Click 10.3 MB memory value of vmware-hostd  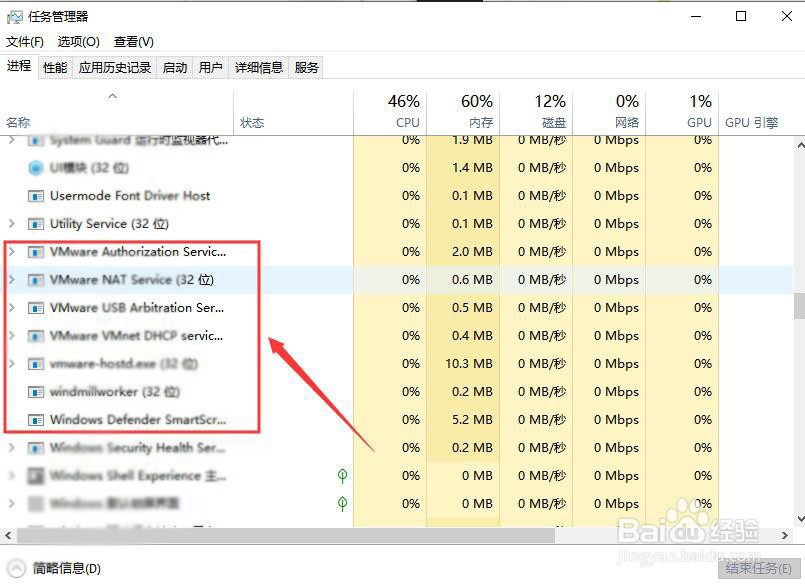469,363
